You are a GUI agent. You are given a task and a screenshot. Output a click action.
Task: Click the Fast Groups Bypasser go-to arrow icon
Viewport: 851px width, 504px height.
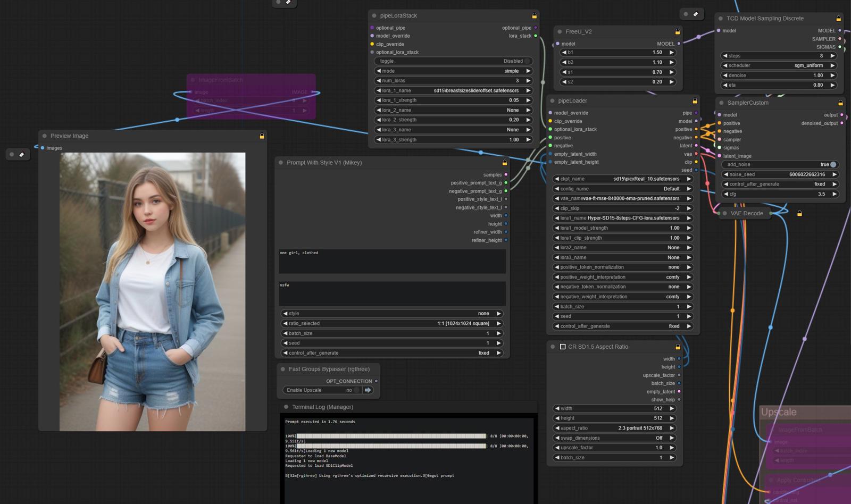tap(368, 390)
